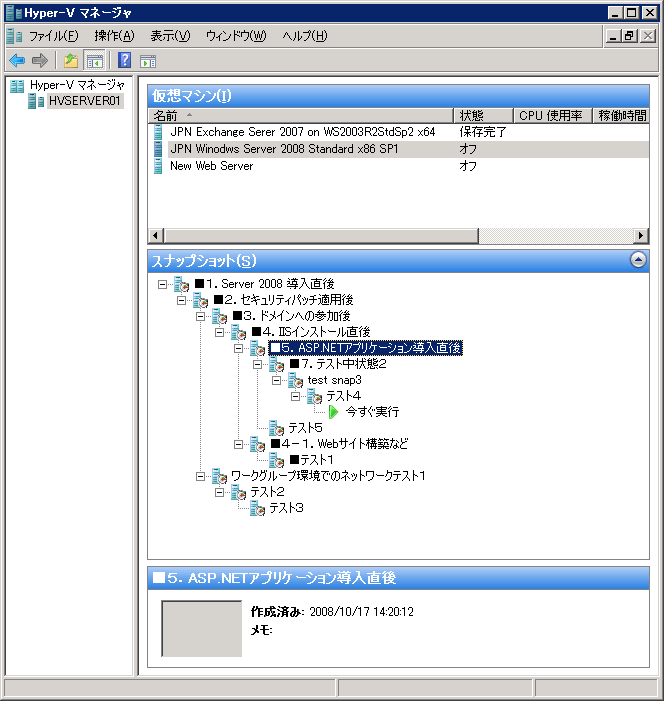This screenshot has width=664, height=701.
Task: Click the Up One Level folder icon
Action: [x=71, y=60]
